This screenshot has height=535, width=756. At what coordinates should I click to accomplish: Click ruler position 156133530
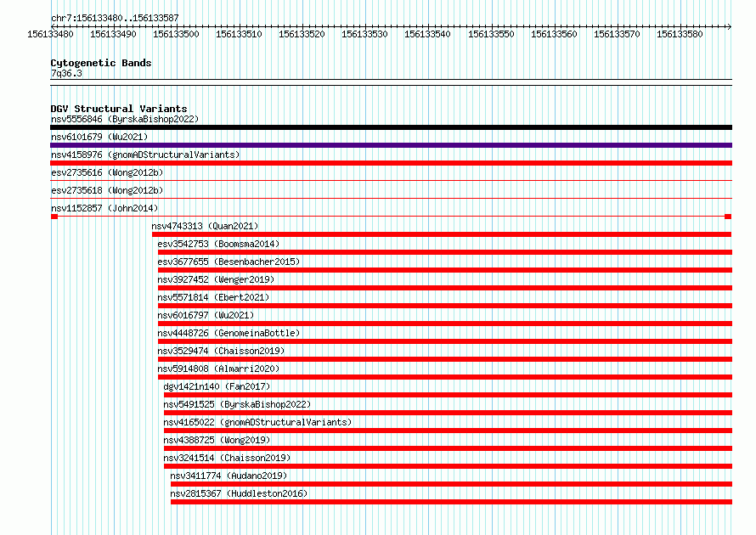click(364, 34)
